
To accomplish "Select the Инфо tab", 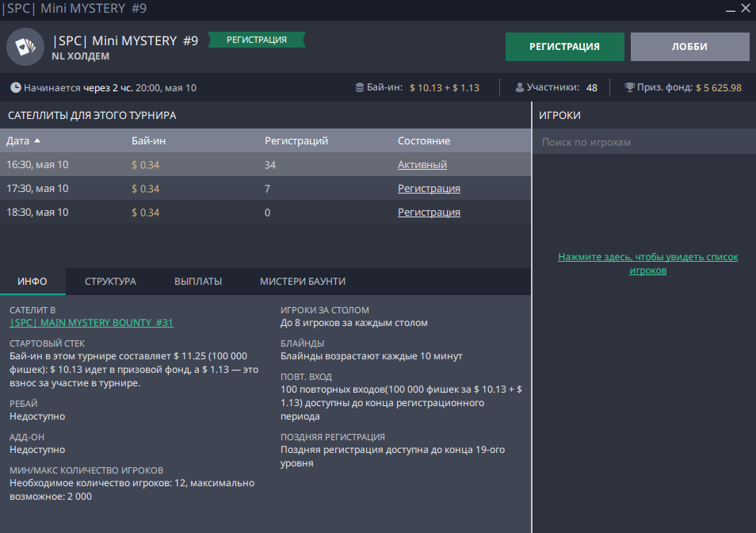I will click(32, 282).
